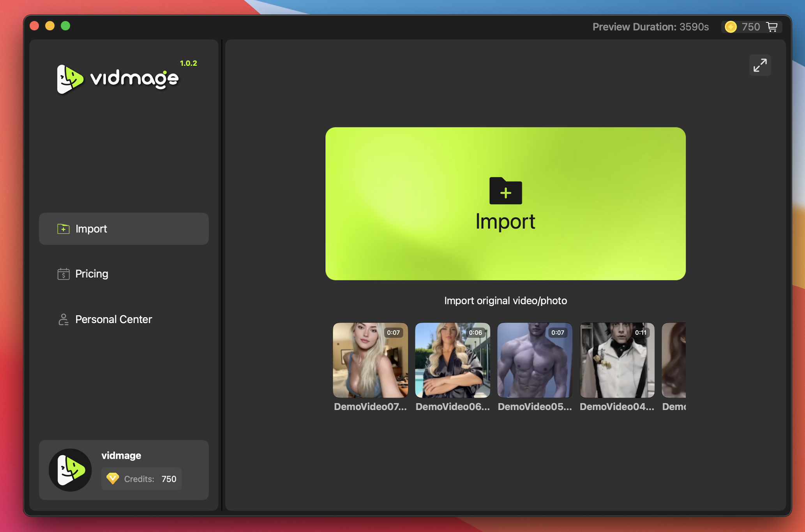Open the Pricing sidebar item
The width and height of the screenshot is (805, 532).
[92, 274]
